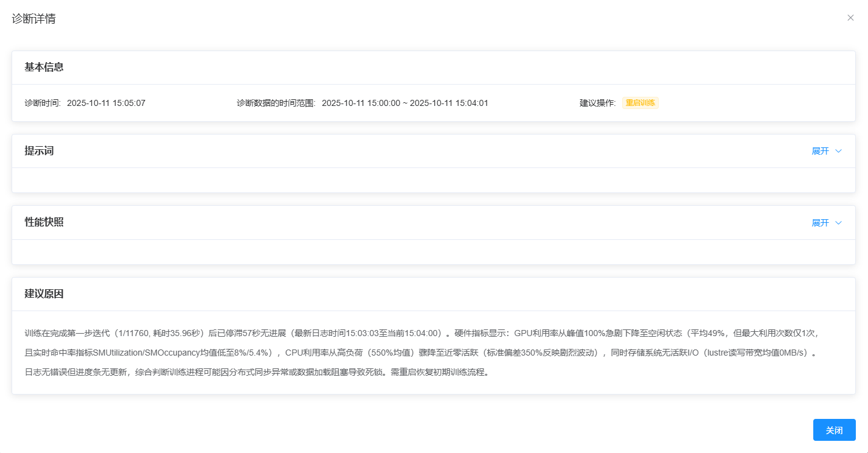Close the 诊断详情 dialog with the X icon

(x=850, y=18)
